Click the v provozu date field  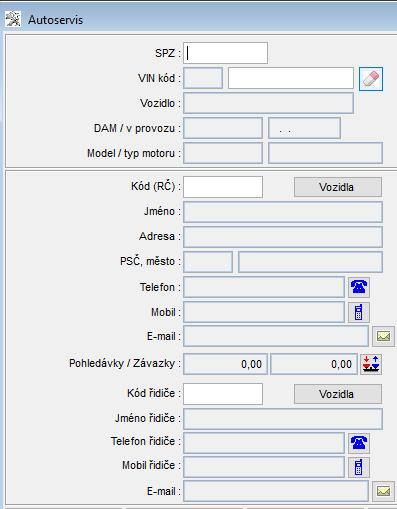[304, 128]
